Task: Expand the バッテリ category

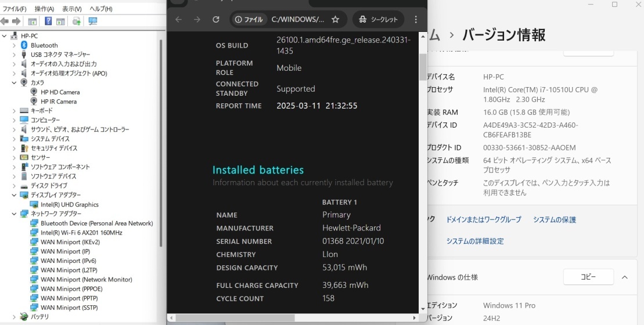Action: 14,317
